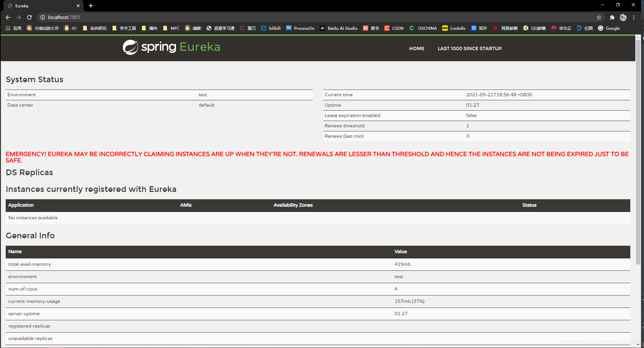Open the 知乎 bookmark
This screenshot has width=644, height=348.
coord(479,28)
